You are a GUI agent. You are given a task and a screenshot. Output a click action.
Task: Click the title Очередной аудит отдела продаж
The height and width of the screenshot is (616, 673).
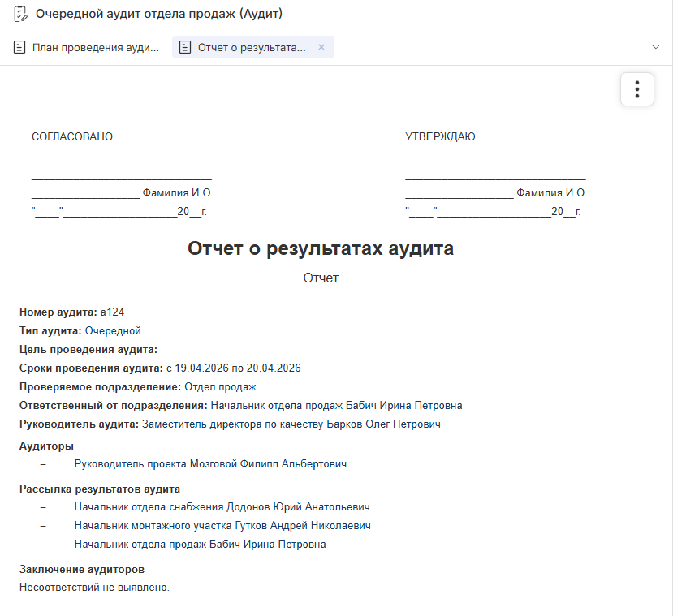click(159, 15)
